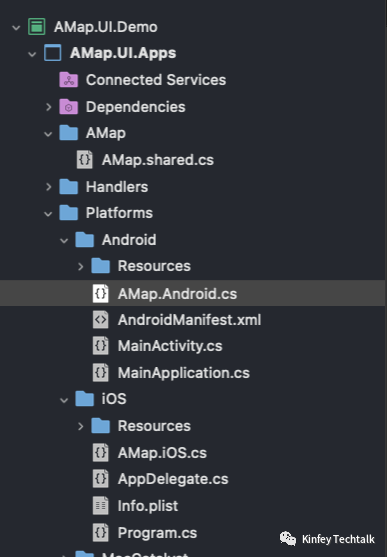387x557 pixels.
Task: Expand the Handlers folder
Action: click(x=49, y=186)
